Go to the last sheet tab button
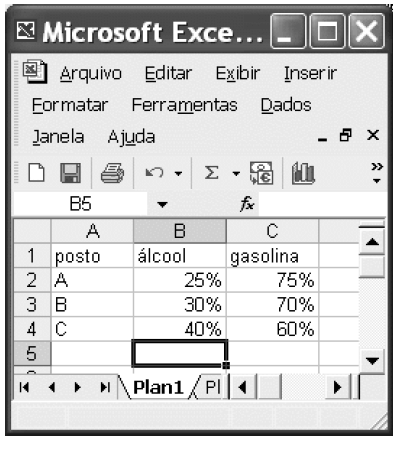 [x=105, y=387]
